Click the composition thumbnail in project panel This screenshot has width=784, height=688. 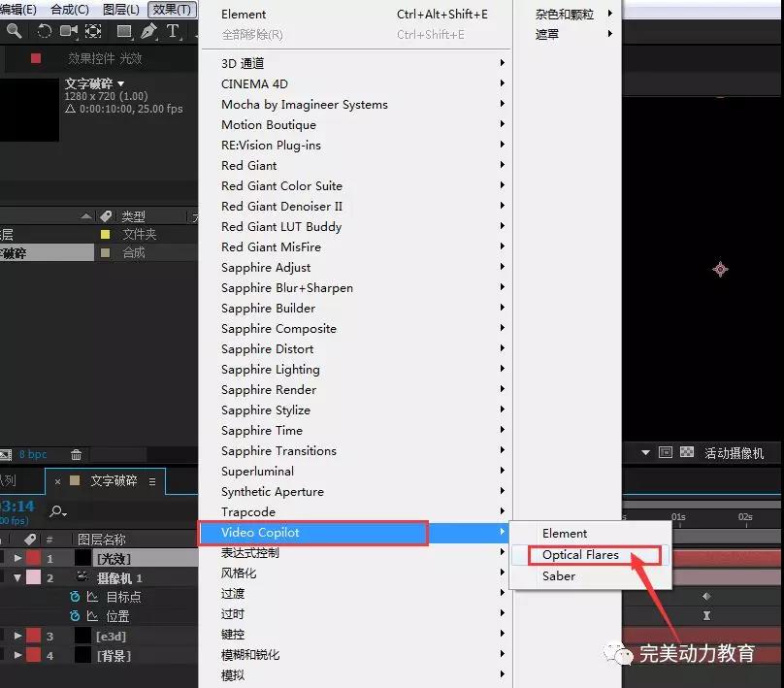click(29, 110)
